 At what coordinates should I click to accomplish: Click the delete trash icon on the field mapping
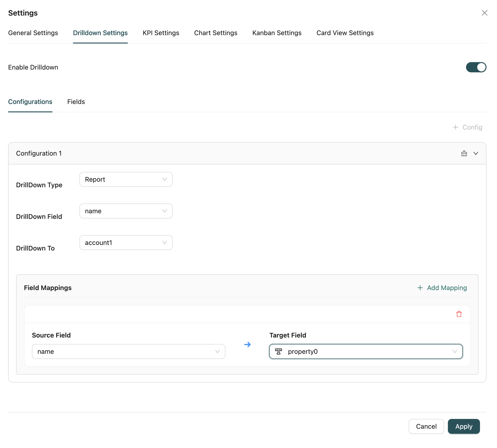click(x=459, y=314)
